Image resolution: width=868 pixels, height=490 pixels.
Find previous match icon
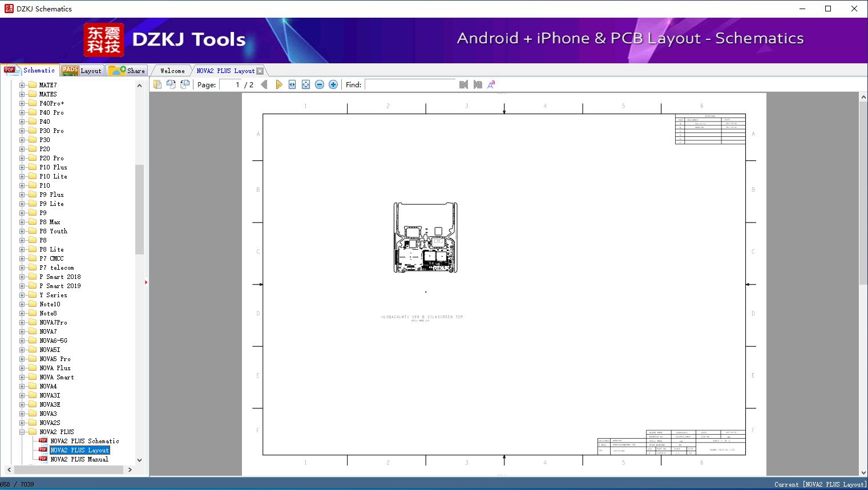(463, 84)
